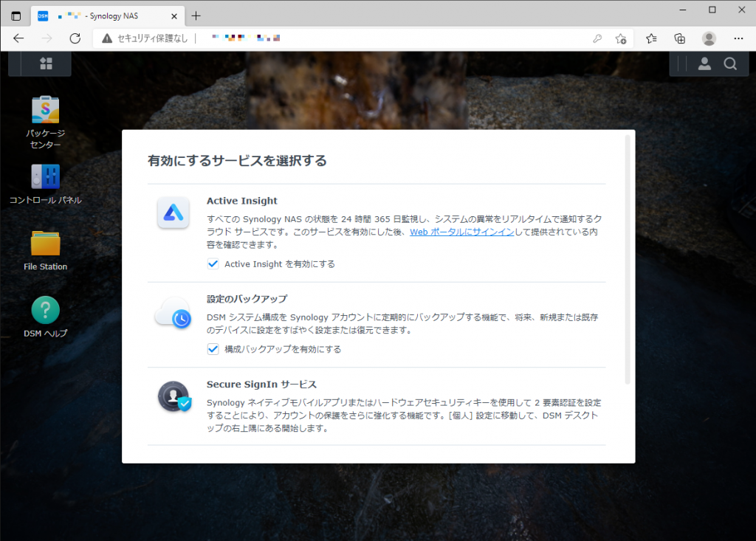
Task: Toggle the 構成バックアップを有効にする checkbox
Action: click(213, 349)
